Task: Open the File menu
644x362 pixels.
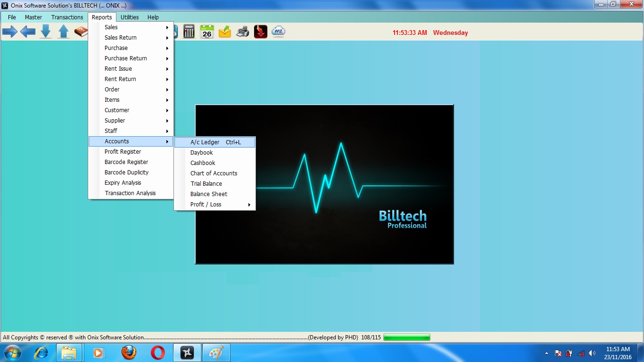Action: pos(12,17)
